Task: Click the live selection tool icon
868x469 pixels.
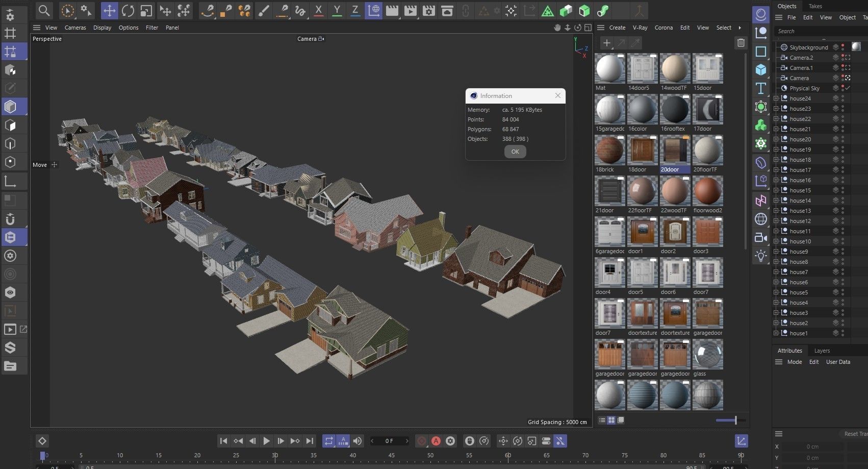Action: (67, 10)
